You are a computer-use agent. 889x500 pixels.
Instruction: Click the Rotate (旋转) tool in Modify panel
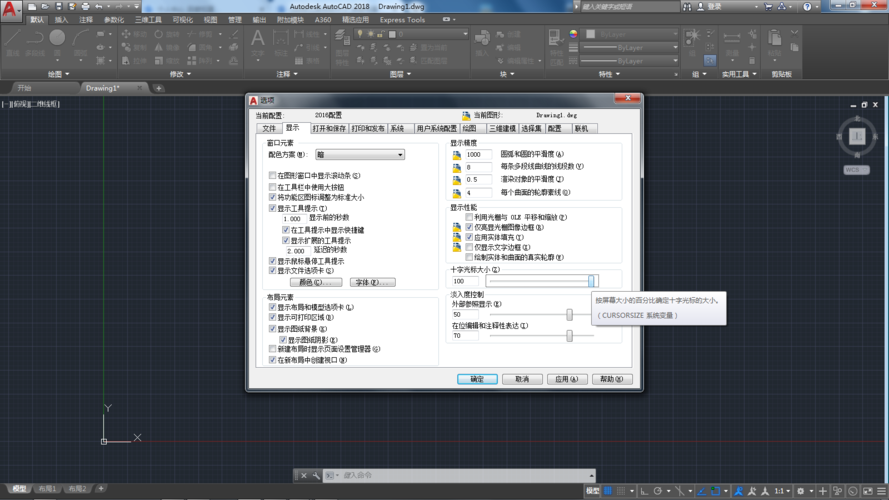tap(168, 34)
